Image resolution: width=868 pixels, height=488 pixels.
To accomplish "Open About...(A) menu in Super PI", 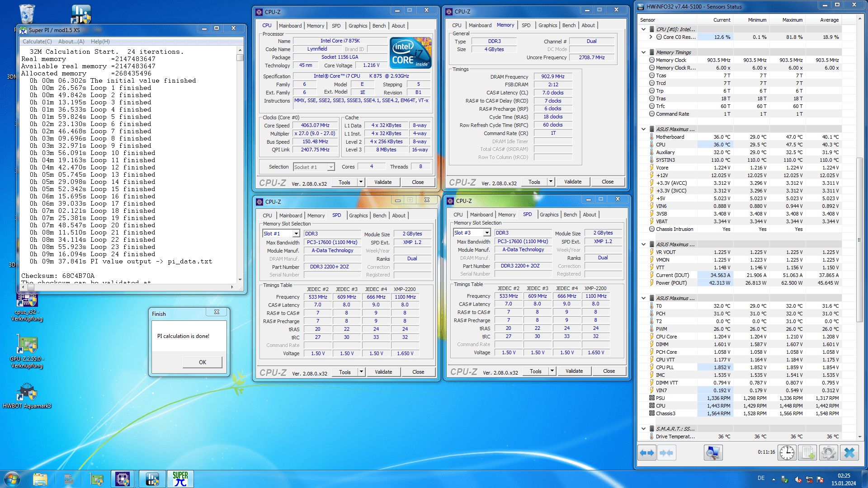I will pyautogui.click(x=71, y=42).
